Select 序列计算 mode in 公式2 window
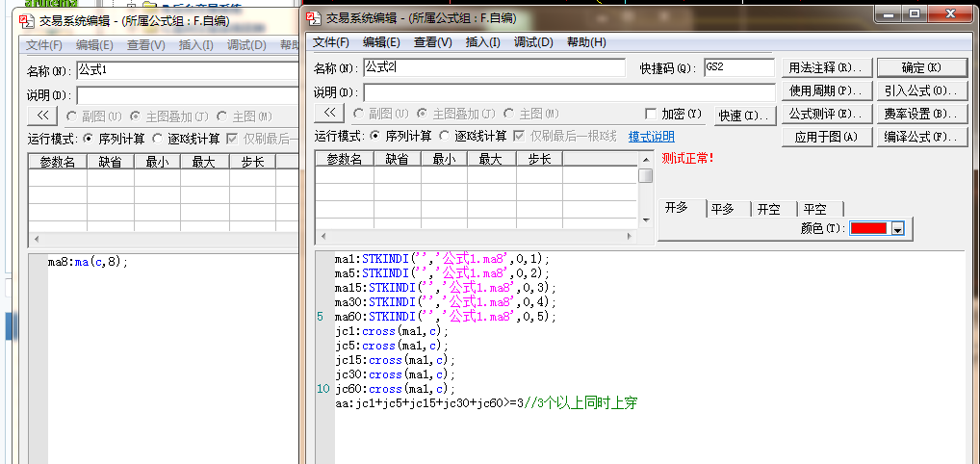 click(x=375, y=136)
